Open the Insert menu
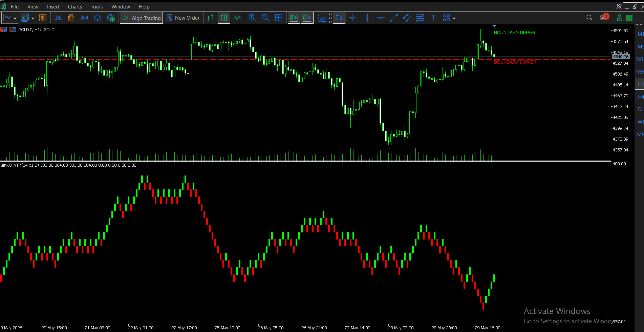 pyautogui.click(x=53, y=7)
